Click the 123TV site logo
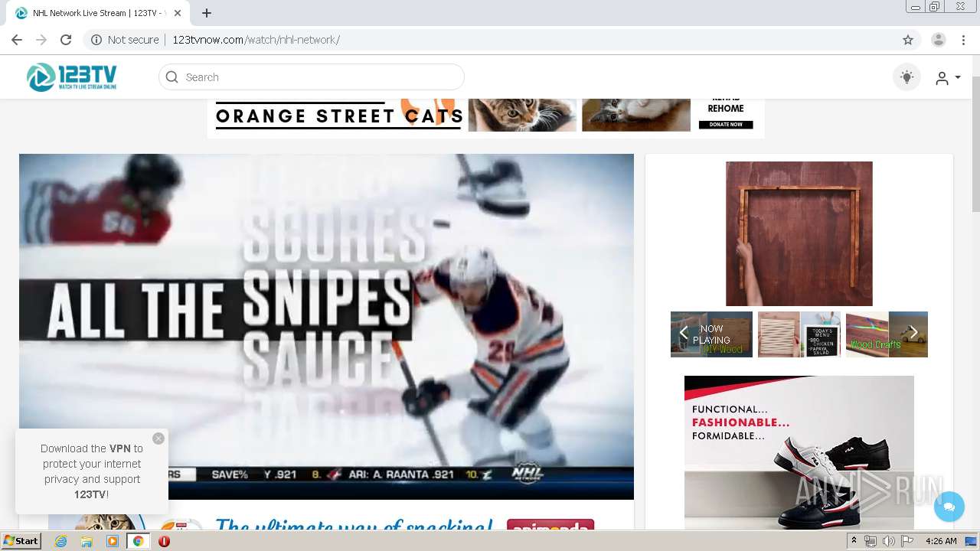The image size is (980, 551). (71, 77)
